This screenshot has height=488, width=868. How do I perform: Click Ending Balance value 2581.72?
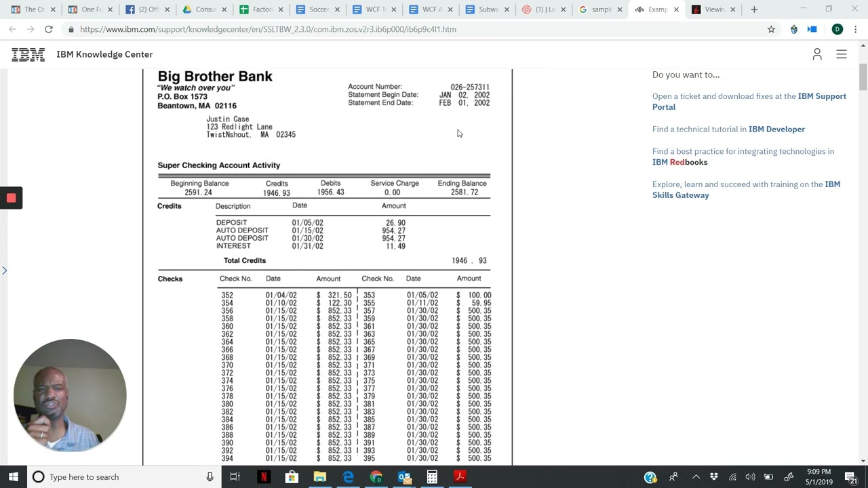[x=465, y=192]
